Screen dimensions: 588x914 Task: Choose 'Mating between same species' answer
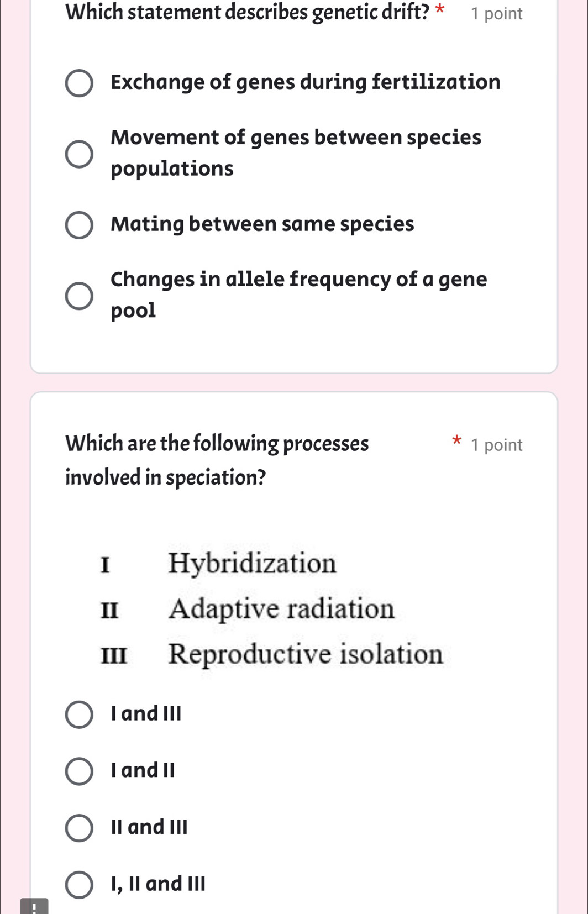tap(79, 224)
